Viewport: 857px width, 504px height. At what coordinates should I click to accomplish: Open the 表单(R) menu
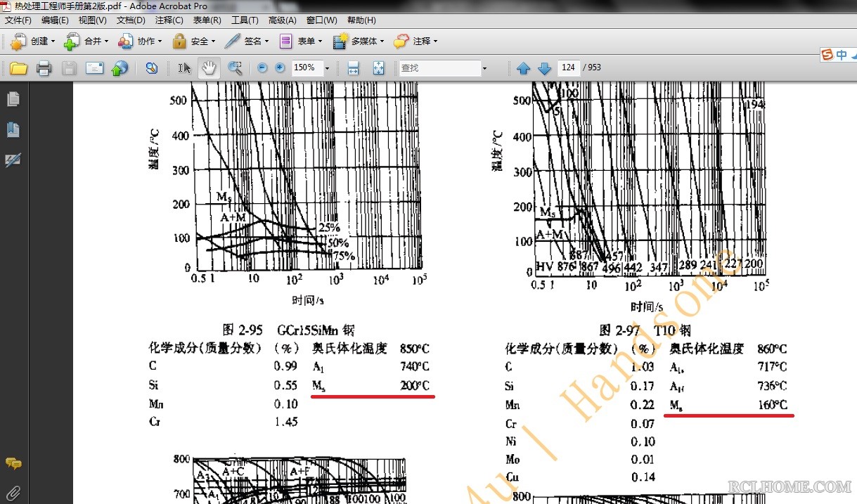[207, 20]
